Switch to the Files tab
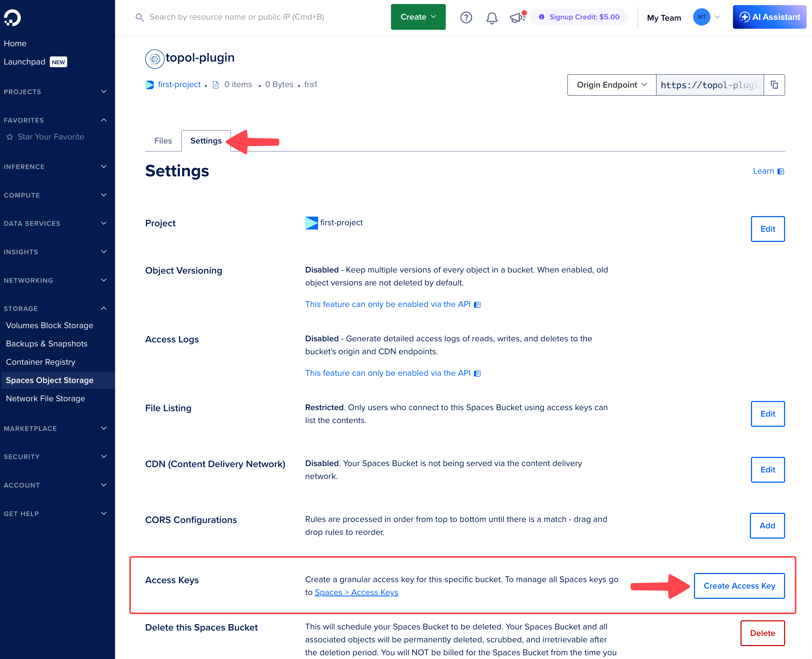The image size is (812, 659). pyautogui.click(x=163, y=141)
